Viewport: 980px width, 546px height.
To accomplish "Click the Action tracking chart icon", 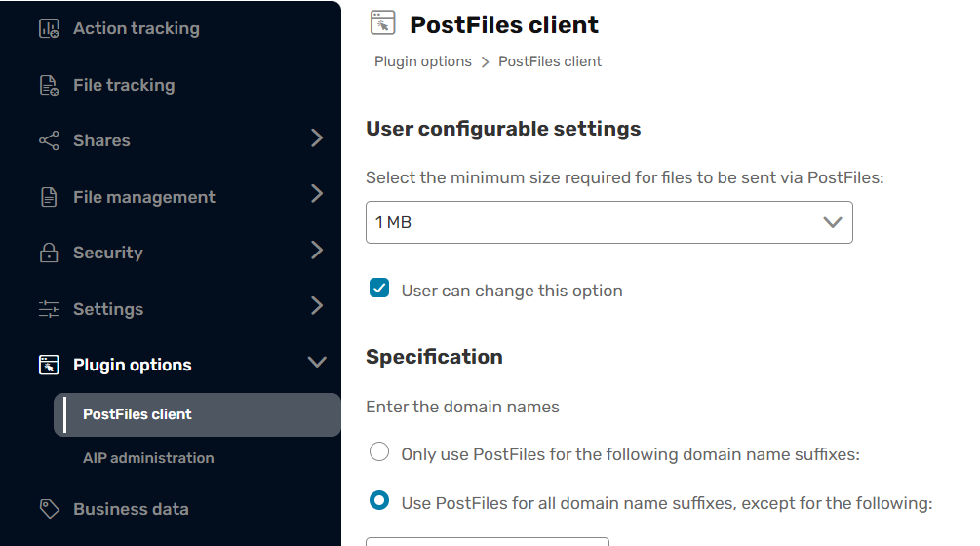I will tap(49, 28).
